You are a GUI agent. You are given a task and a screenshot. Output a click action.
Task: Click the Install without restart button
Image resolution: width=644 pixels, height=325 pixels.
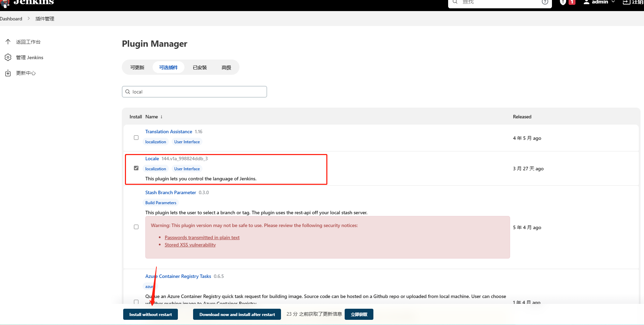[151, 314]
